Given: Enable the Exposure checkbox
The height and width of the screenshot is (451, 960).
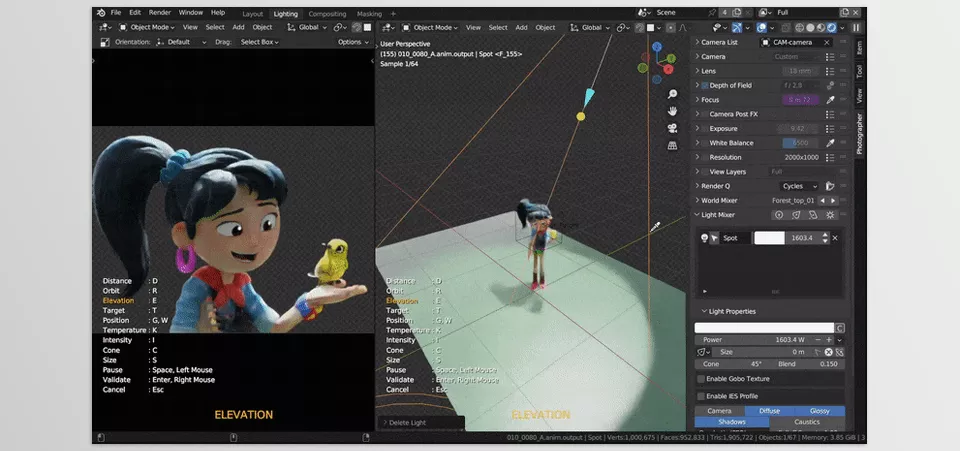Looking at the screenshot, I should (x=705, y=129).
